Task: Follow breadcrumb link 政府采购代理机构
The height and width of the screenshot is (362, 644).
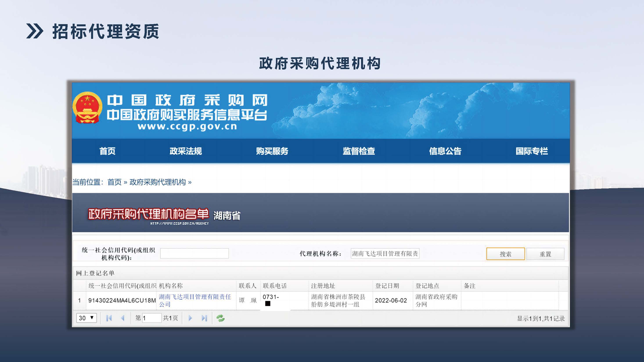Action: 158,182
